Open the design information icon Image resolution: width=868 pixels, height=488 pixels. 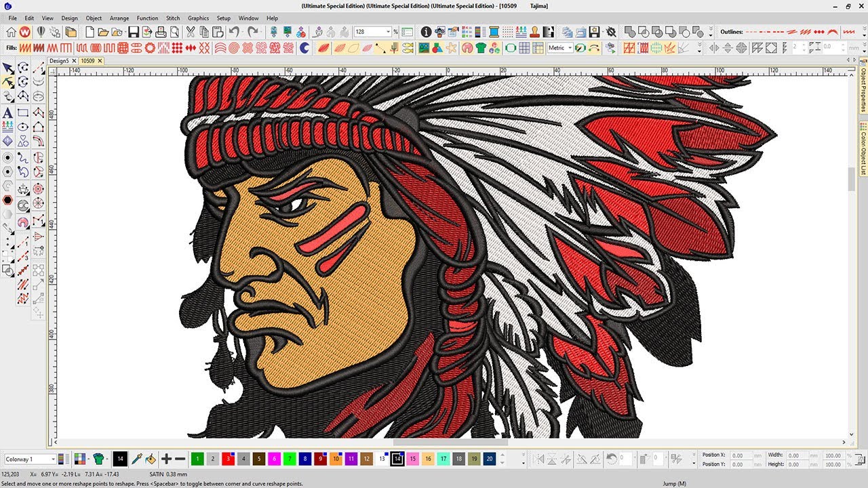click(x=425, y=32)
